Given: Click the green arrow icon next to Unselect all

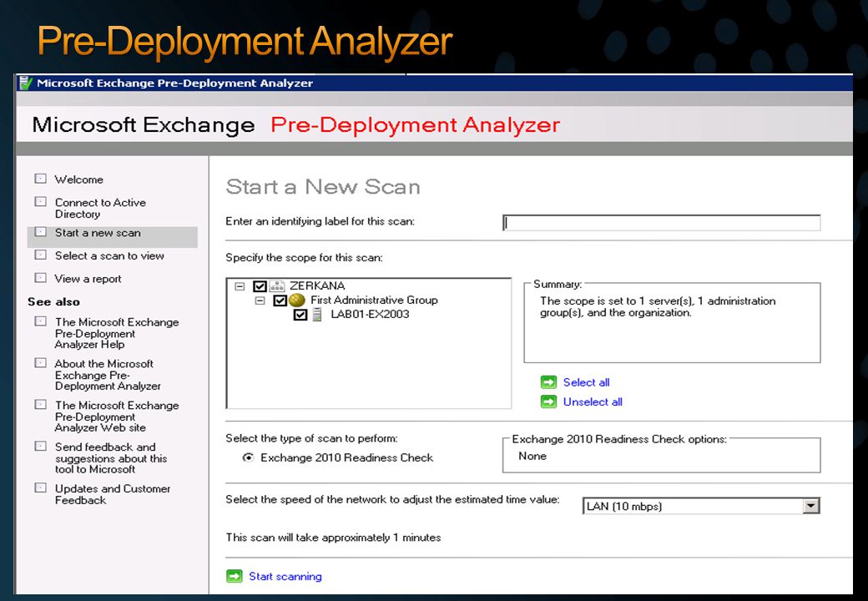Looking at the screenshot, I should point(548,402).
